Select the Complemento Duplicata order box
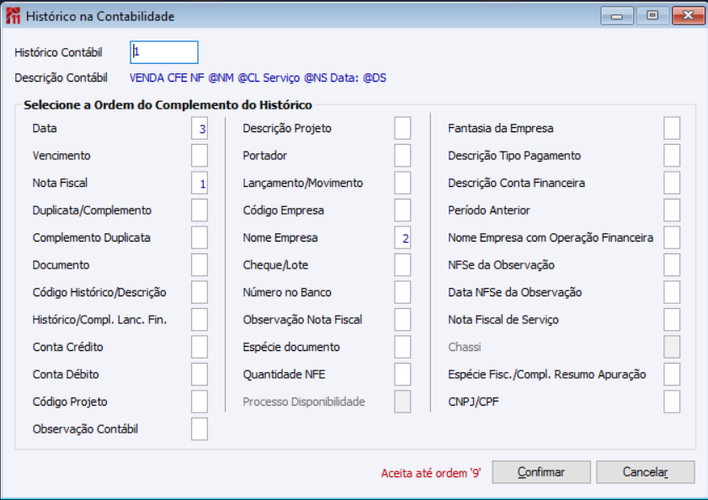Viewport: 708px width, 500px height. click(x=199, y=238)
